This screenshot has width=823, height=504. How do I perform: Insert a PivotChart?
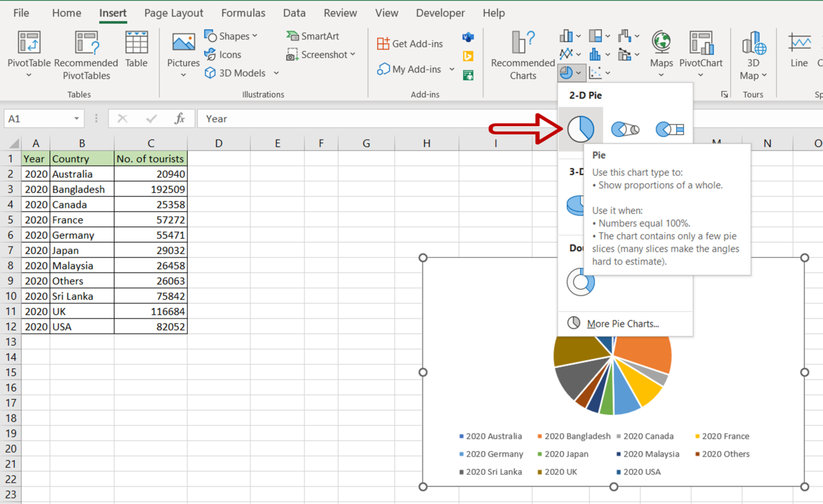(701, 54)
